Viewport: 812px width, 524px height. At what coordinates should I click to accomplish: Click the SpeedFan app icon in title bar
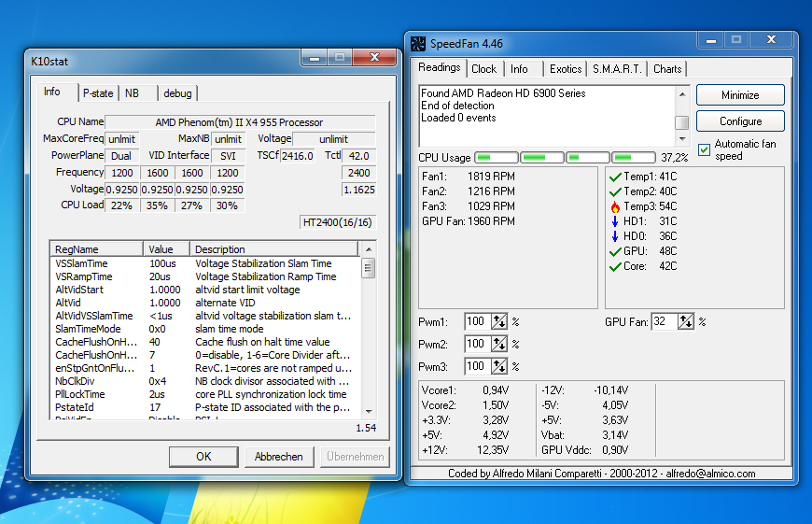(418, 44)
